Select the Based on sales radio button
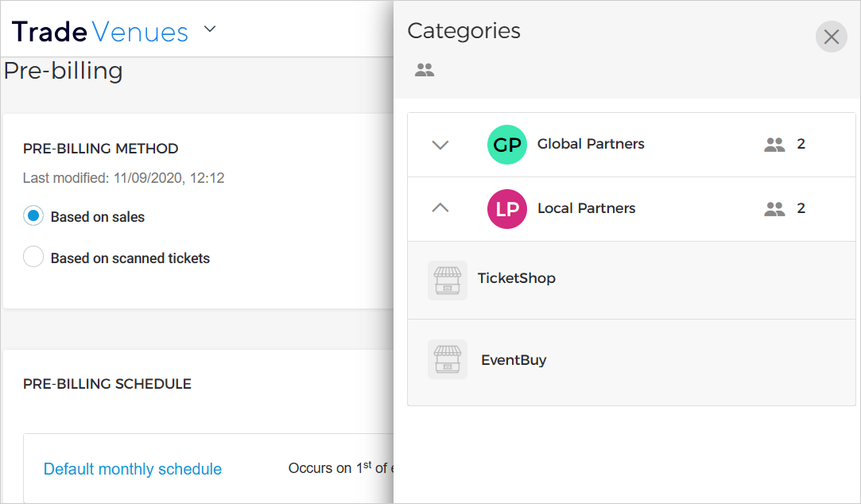 pos(33,216)
